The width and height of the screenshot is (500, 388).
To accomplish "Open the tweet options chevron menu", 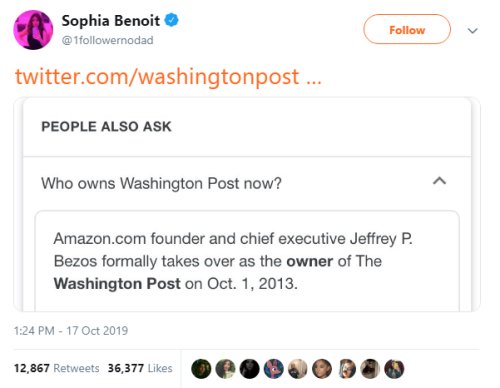I will tap(473, 31).
